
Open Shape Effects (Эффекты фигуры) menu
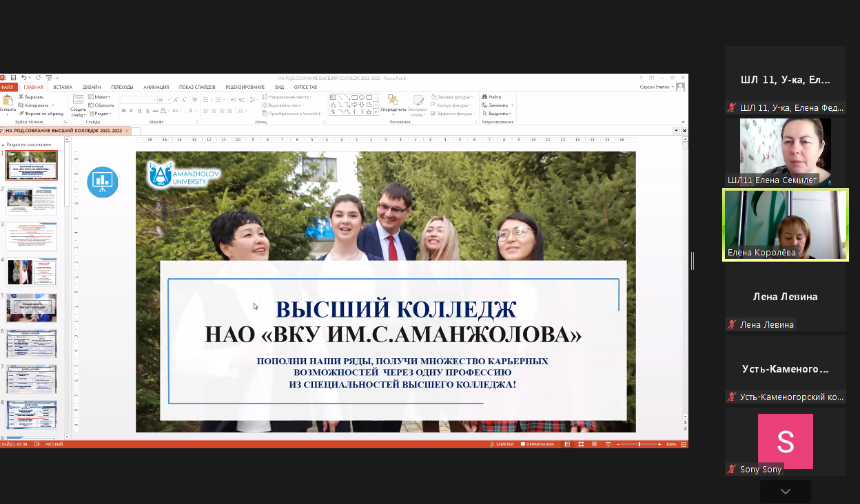pyautogui.click(x=453, y=114)
